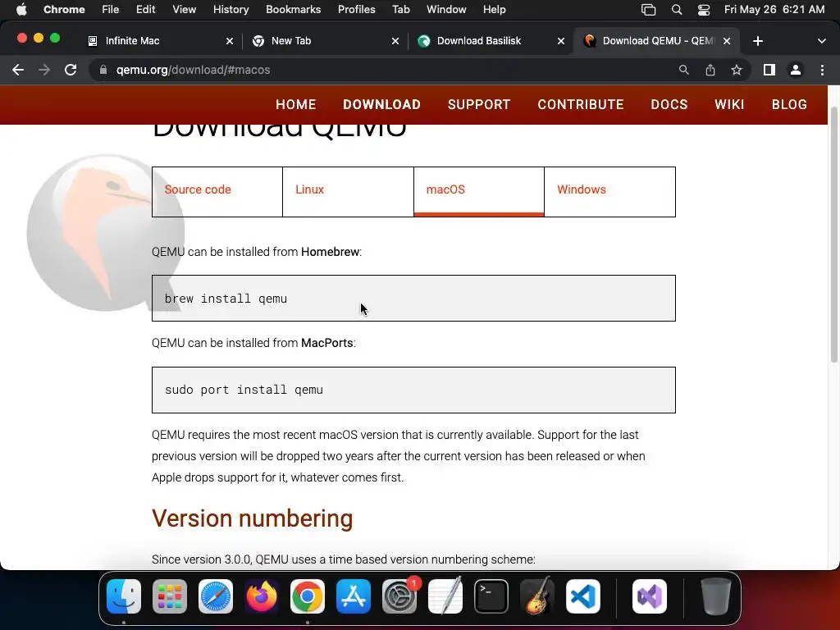Open SUPPORT in the site navigation
840x630 pixels.
point(479,104)
